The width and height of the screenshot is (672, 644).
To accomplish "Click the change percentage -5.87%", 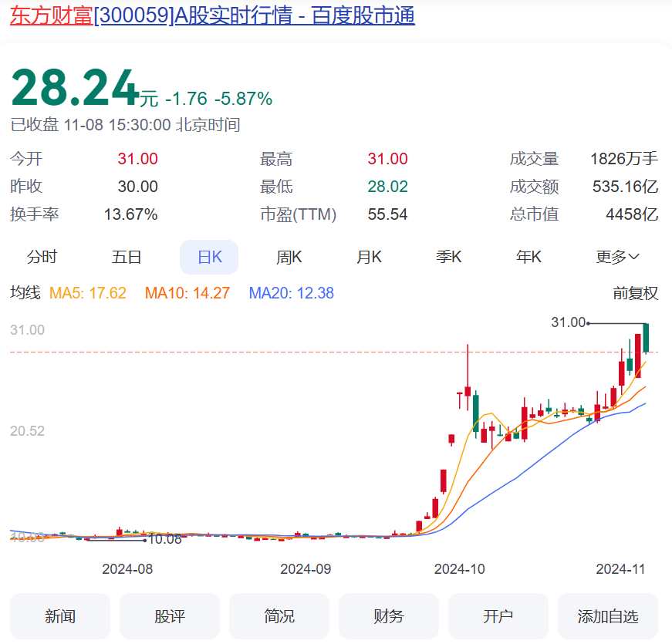I will pos(243,99).
